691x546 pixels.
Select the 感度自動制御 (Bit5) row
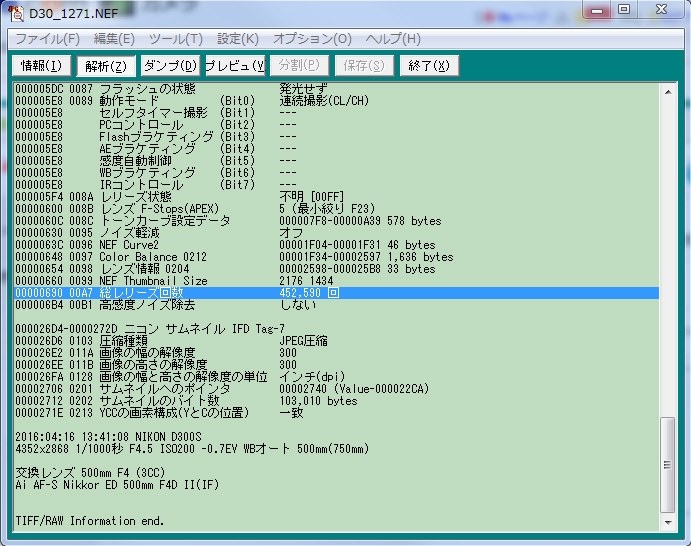337,160
